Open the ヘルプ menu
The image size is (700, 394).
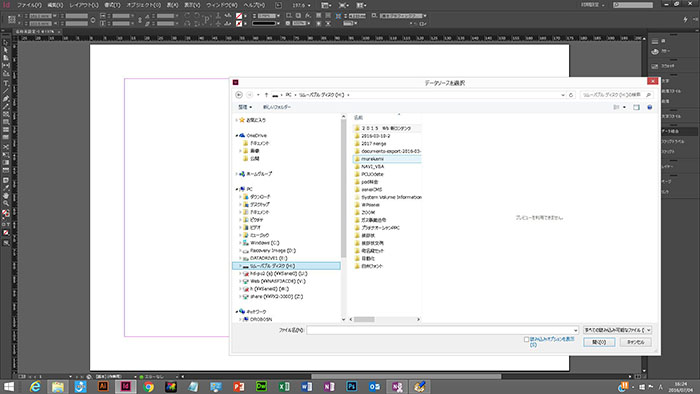click(x=254, y=5)
